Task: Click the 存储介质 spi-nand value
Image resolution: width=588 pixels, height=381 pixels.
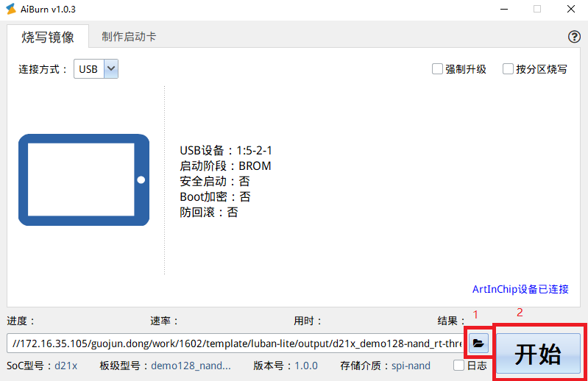Action: click(x=411, y=366)
